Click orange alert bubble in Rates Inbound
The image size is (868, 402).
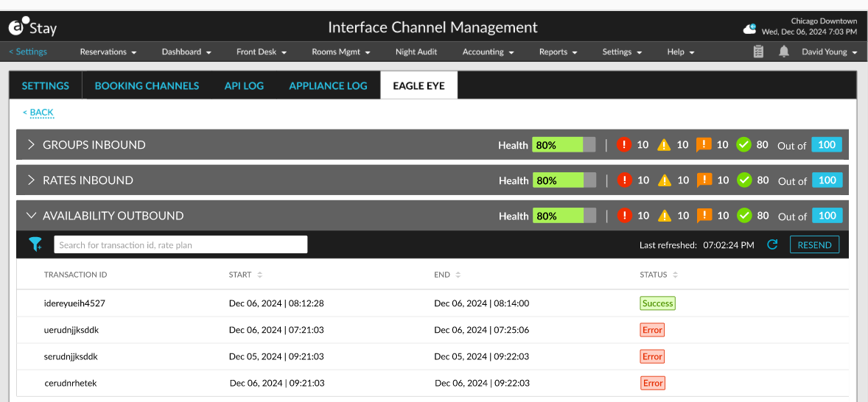(x=704, y=181)
